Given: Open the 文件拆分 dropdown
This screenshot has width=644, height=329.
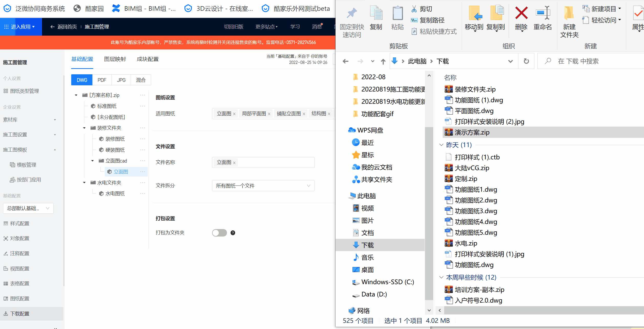Looking at the screenshot, I should [263, 186].
